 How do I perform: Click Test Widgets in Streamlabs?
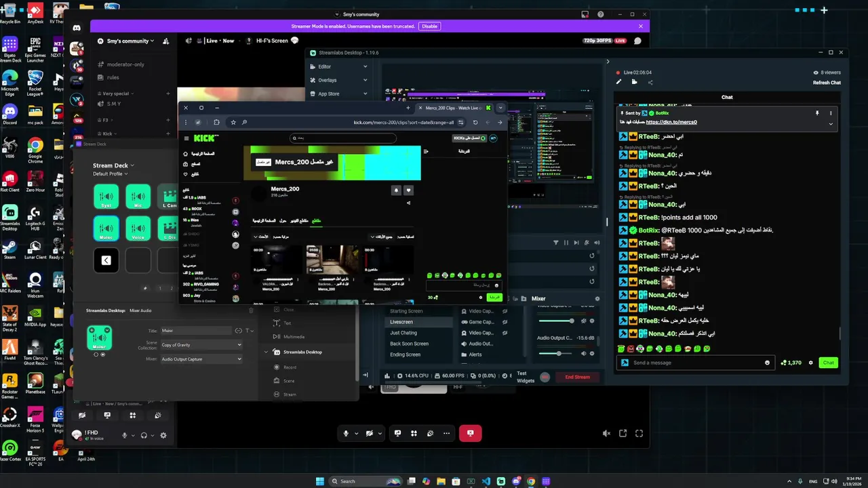pyautogui.click(x=526, y=377)
